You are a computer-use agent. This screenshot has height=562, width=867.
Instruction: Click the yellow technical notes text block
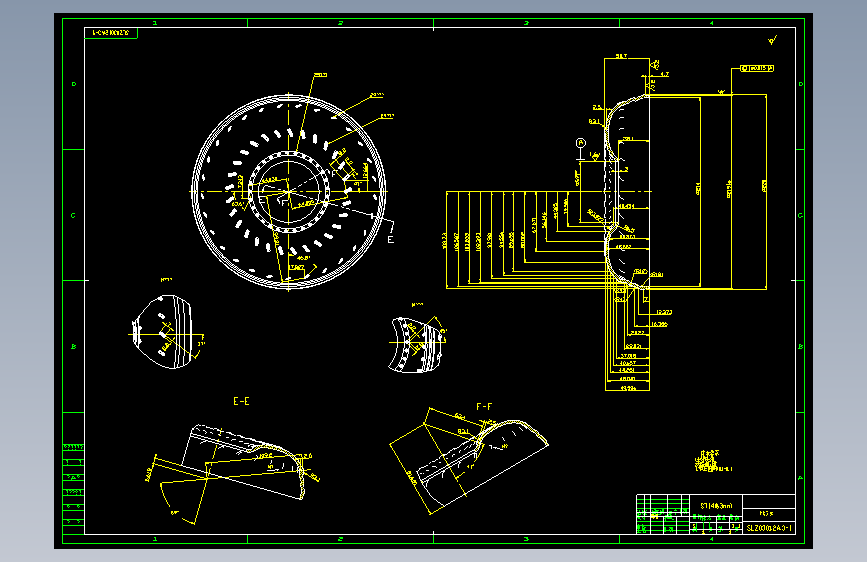713,461
